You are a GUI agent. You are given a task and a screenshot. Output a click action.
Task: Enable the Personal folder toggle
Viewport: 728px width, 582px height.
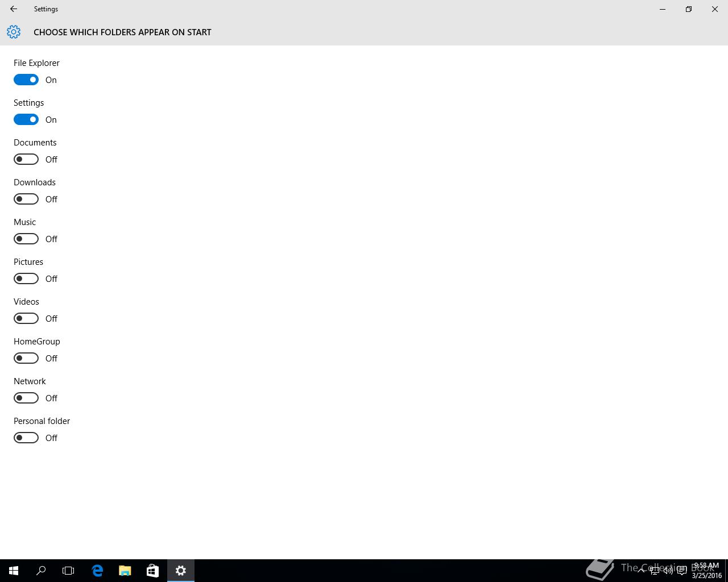pos(26,438)
